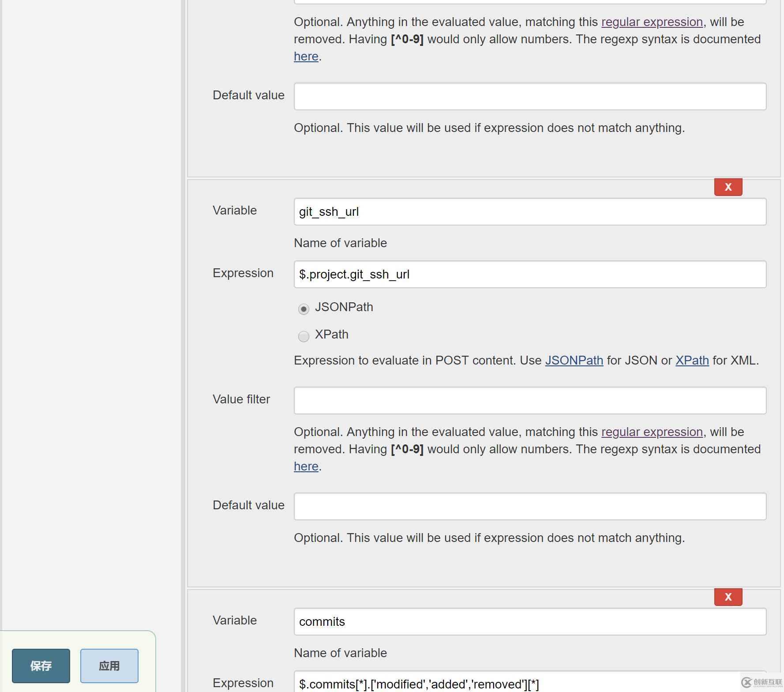Remove the commits variable block
Screen dimensions: 784x692
tap(728, 597)
